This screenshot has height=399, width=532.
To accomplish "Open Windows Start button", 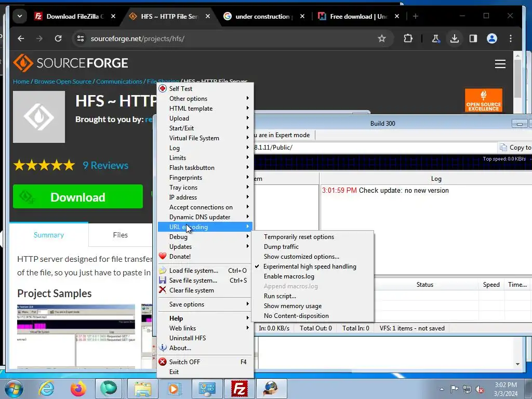I will pos(14,389).
